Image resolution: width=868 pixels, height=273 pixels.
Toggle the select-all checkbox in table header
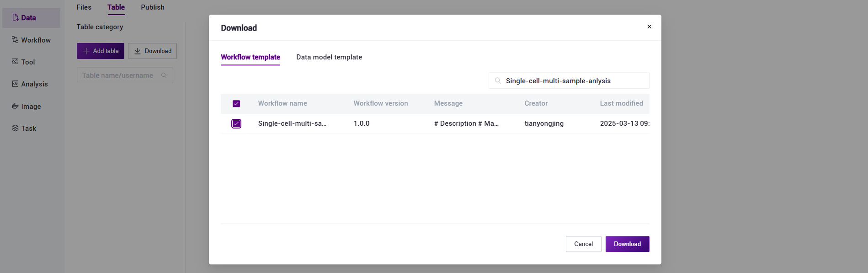236,104
